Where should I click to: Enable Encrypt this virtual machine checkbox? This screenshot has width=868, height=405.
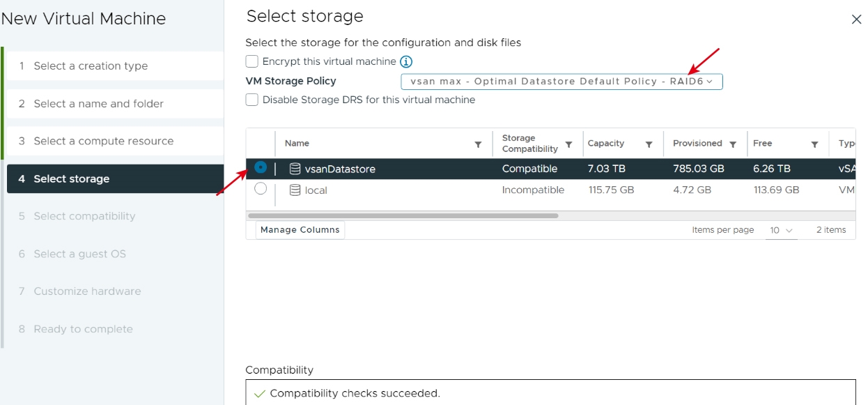[x=252, y=61]
